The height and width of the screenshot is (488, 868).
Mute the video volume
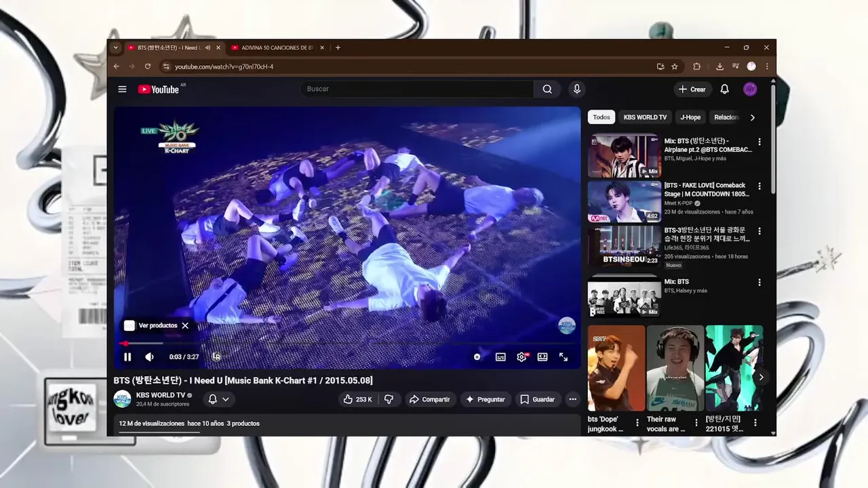point(149,357)
